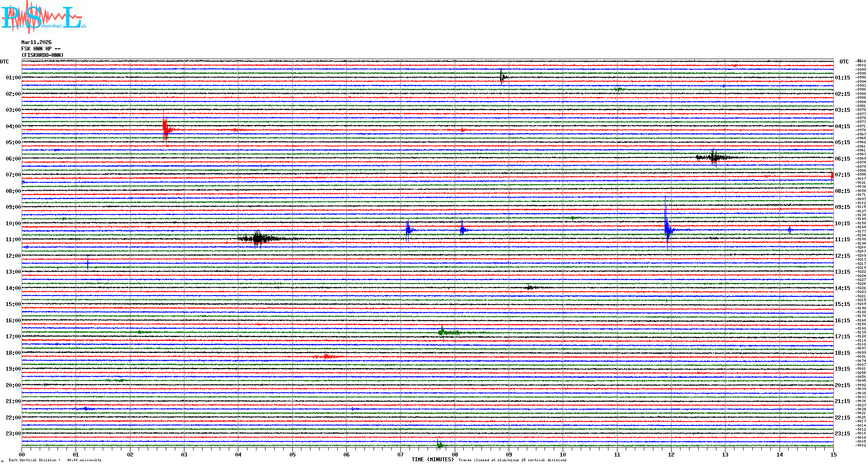This screenshot has height=466, width=868.
Task: Click the (FISKARDO-HNN) station name text
Action: pos(42,55)
